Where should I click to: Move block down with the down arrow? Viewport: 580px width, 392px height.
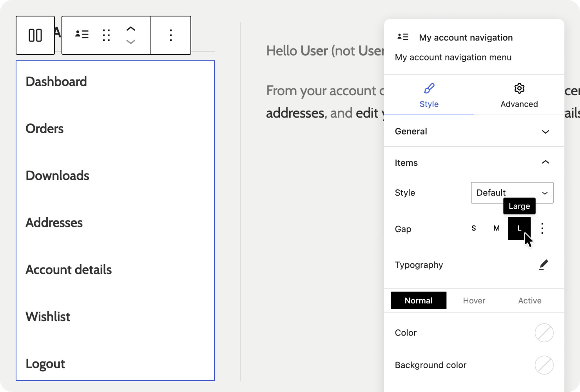(131, 42)
